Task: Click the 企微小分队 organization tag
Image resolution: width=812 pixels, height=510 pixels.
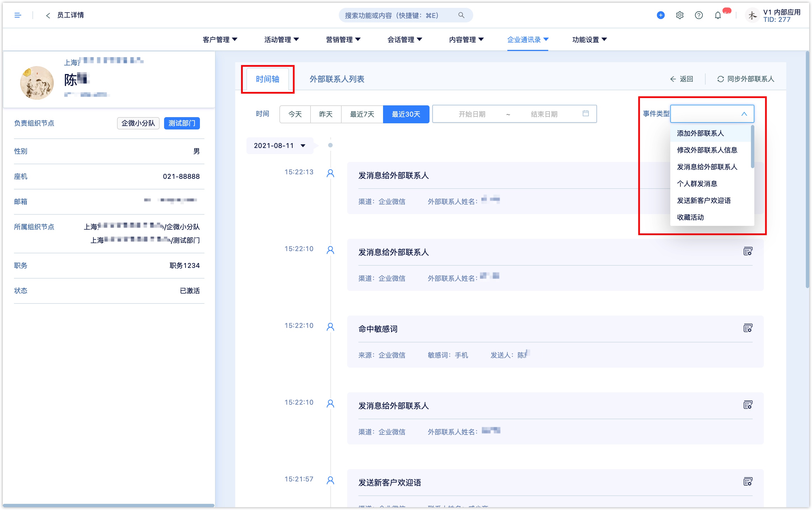Action: pyautogui.click(x=138, y=123)
